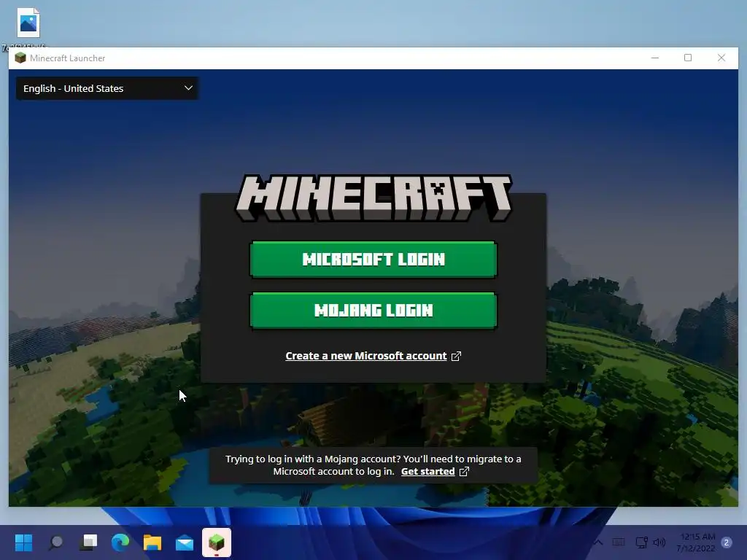The image size is (747, 560).
Task: Click the external link icon beside Get started
Action: pyautogui.click(x=464, y=472)
